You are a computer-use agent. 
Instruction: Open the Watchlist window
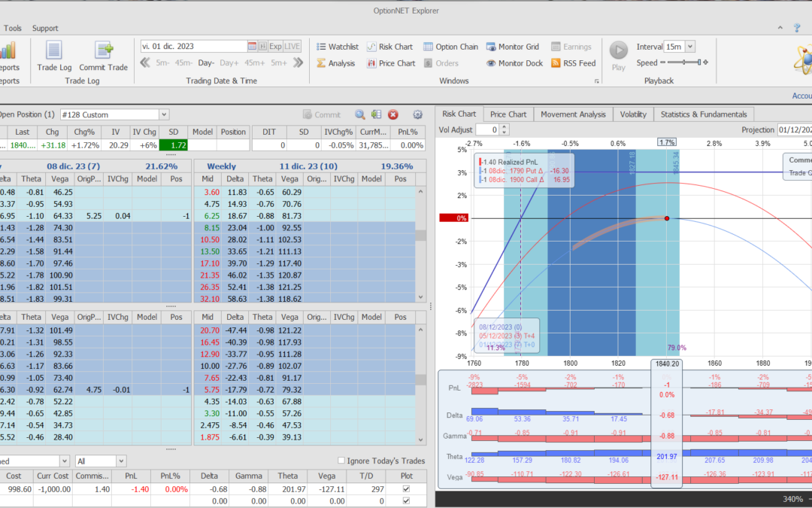(337, 47)
